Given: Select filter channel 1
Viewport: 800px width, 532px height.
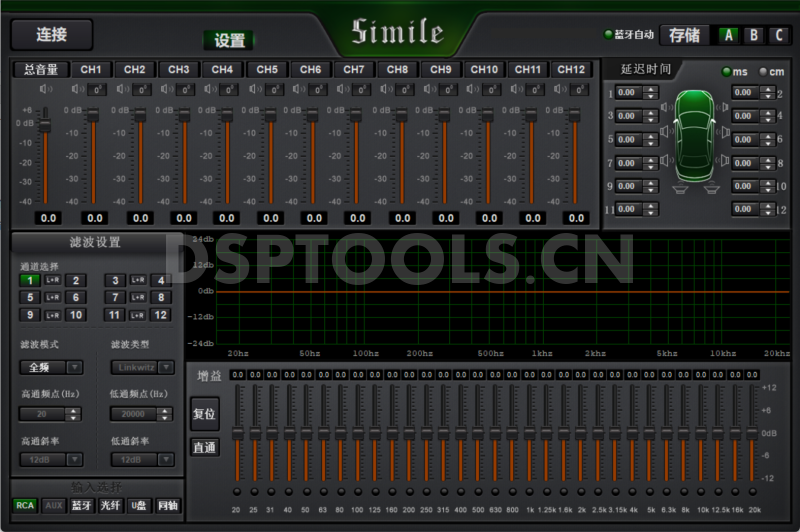Looking at the screenshot, I should point(30,280).
